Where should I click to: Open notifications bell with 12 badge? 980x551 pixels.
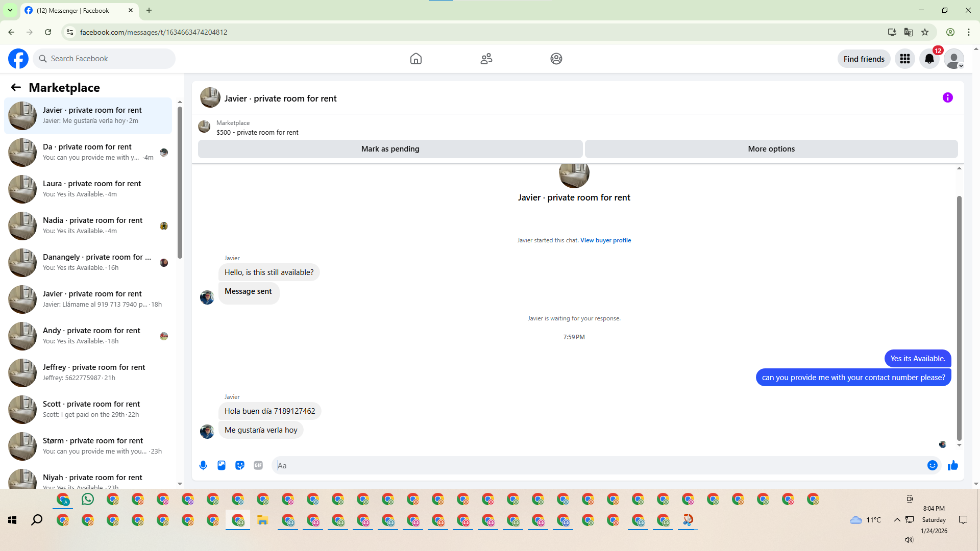tap(929, 59)
